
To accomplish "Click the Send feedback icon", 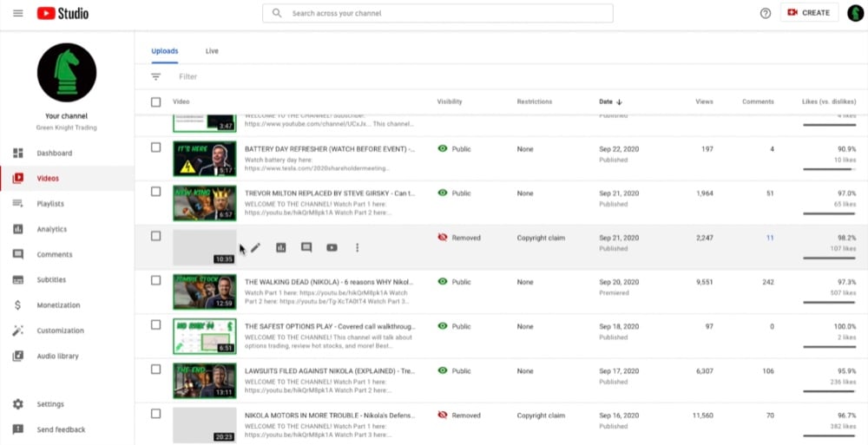I will coord(17,429).
